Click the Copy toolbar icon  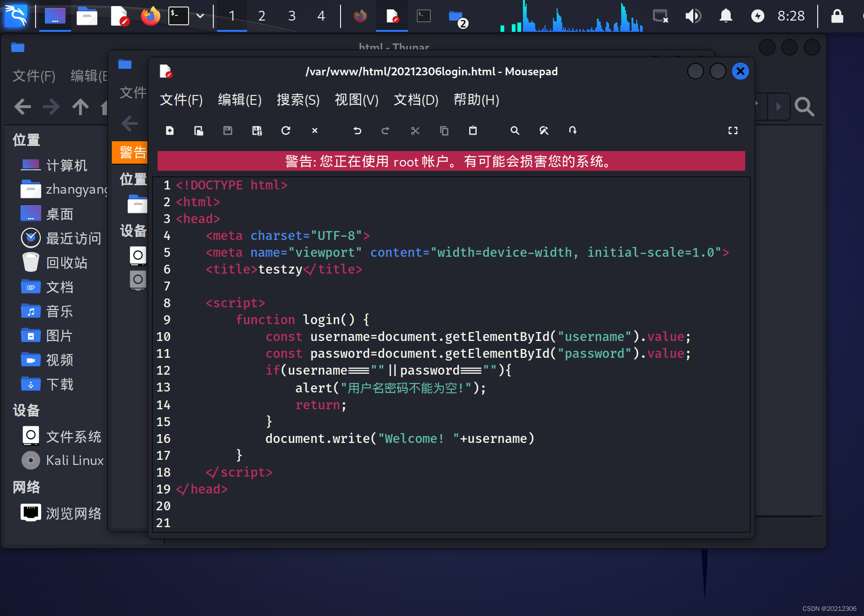click(x=444, y=130)
